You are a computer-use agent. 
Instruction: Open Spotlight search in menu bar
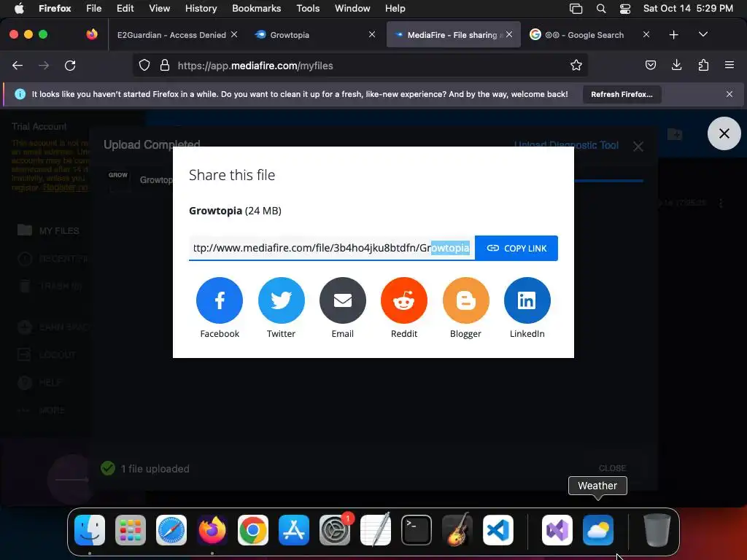601,9
